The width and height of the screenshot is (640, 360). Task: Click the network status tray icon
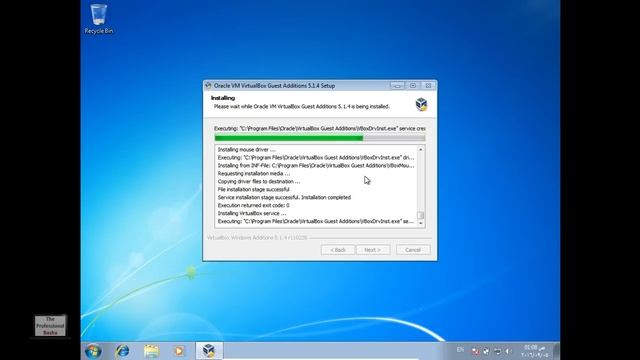[x=498, y=351]
